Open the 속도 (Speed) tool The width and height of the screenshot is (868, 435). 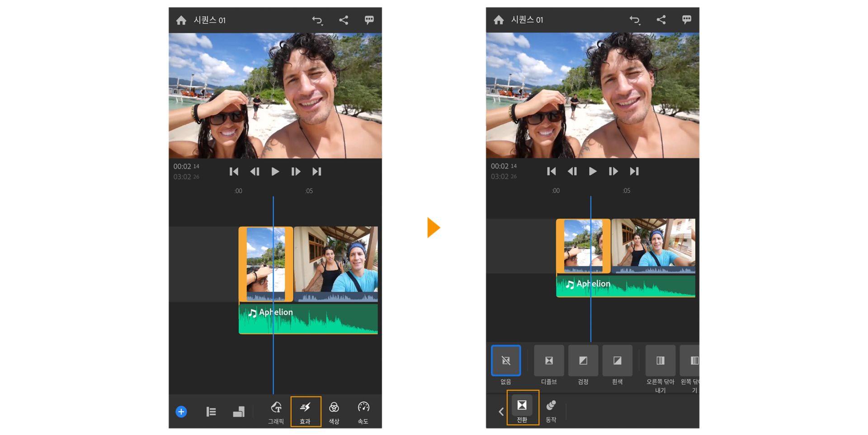(363, 412)
